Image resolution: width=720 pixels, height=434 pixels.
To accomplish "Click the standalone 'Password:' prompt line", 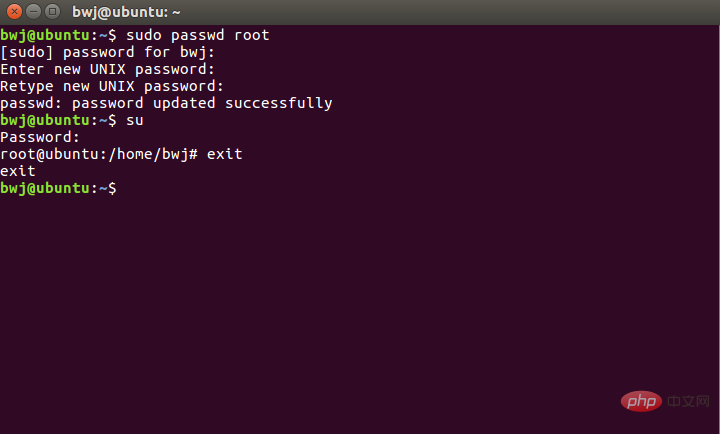I will point(40,137).
